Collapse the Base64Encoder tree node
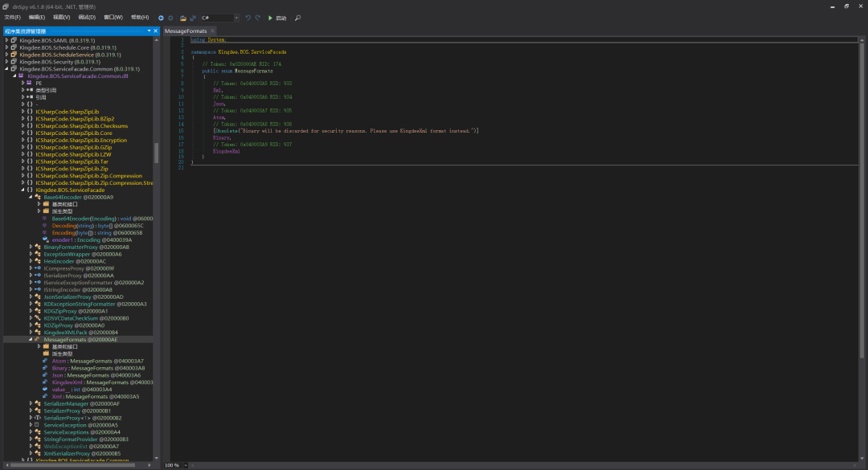This screenshot has width=868, height=470. click(x=31, y=197)
